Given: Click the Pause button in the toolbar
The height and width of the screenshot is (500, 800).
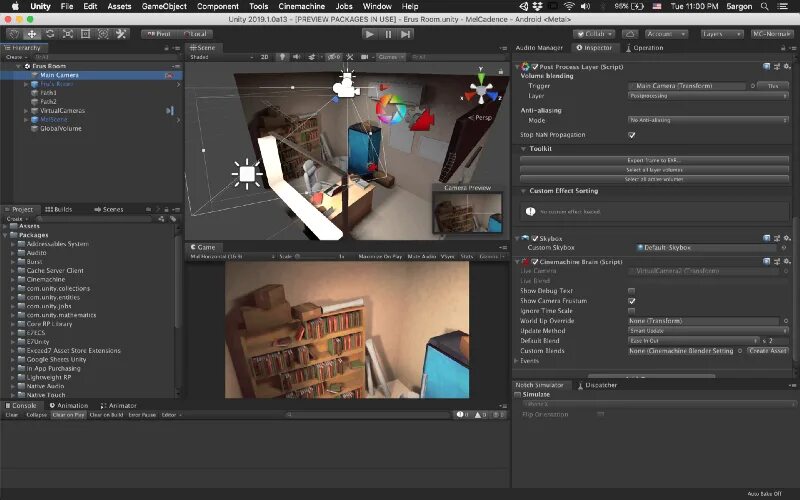Looking at the screenshot, I should pyautogui.click(x=388, y=34).
